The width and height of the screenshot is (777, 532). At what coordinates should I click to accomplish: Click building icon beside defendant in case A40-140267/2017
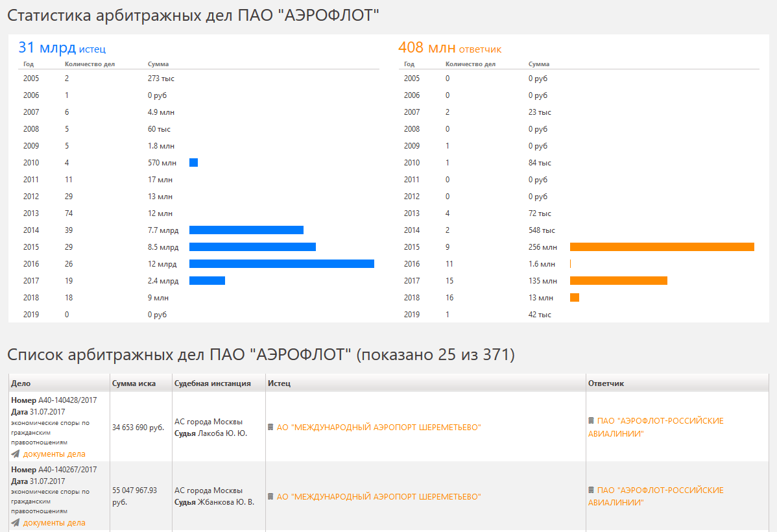click(591, 490)
